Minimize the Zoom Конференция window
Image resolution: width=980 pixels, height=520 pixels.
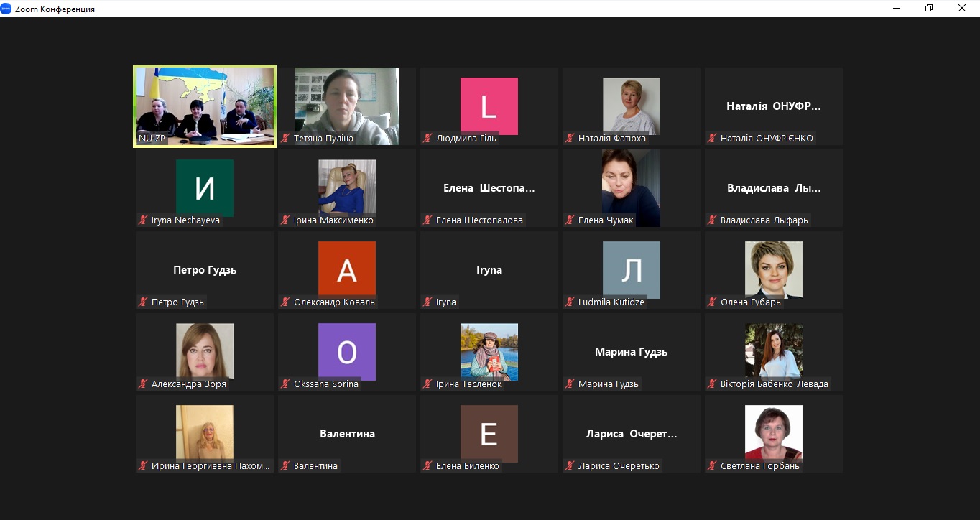tap(896, 9)
